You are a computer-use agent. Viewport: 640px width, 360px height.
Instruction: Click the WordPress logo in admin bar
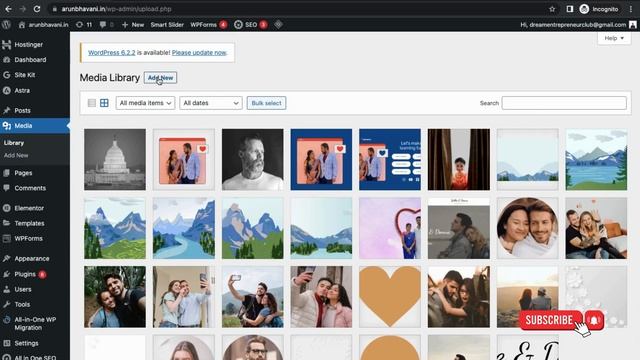[6, 24]
